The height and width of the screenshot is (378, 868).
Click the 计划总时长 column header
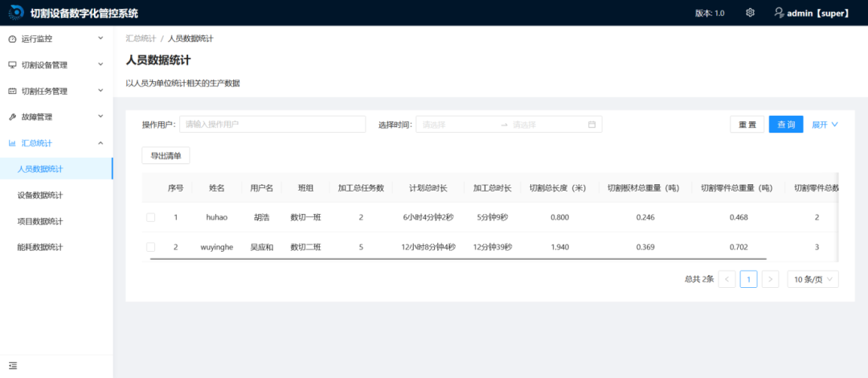pyautogui.click(x=428, y=188)
